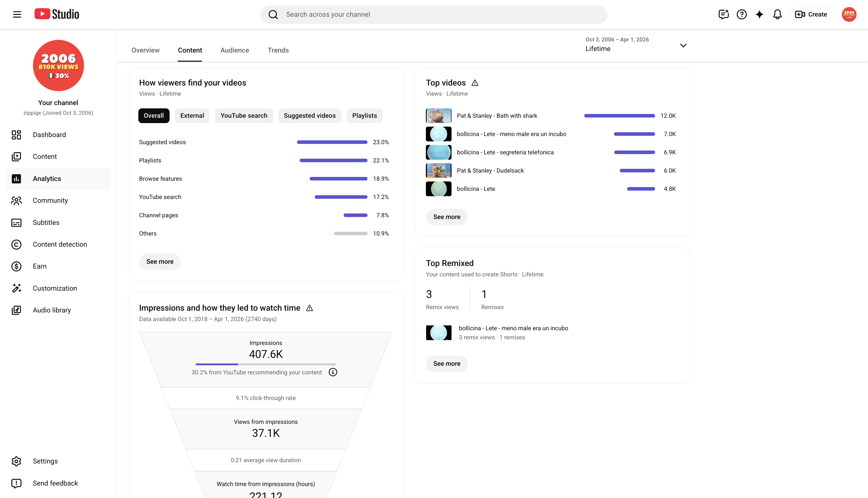
Task: Click the YouTube search 17.2% row label
Action: coord(160,197)
